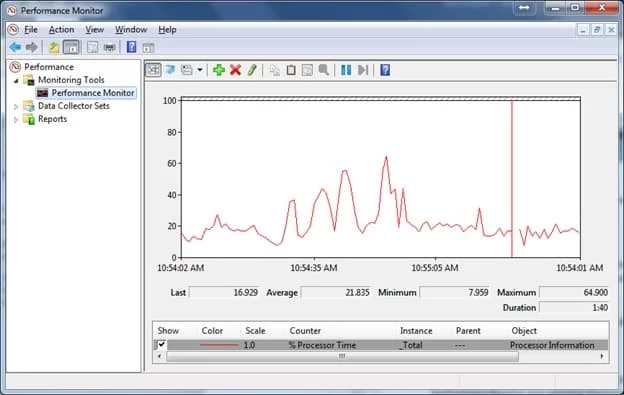Click the Performance Monitor title bar icon
This screenshot has height=395, width=624.
tap(12, 10)
